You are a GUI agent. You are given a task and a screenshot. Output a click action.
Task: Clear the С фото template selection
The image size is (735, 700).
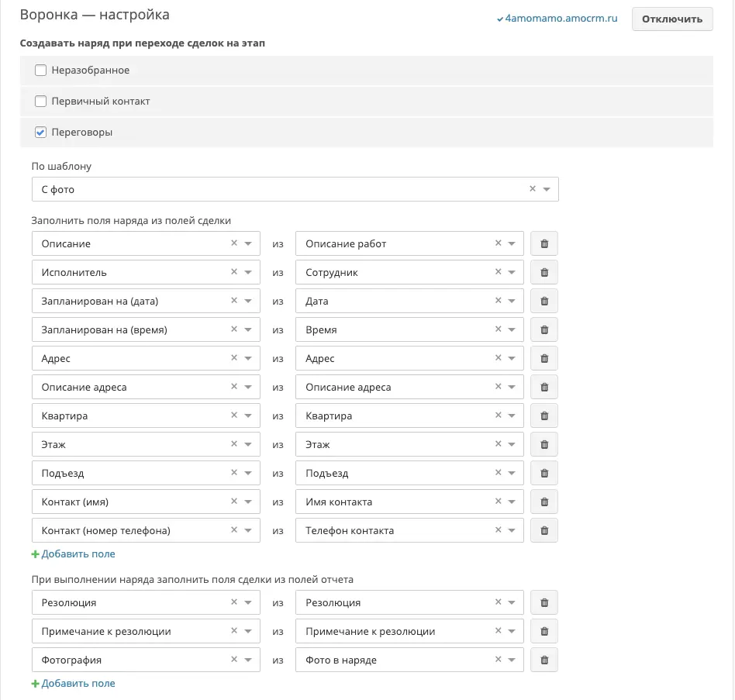point(533,189)
